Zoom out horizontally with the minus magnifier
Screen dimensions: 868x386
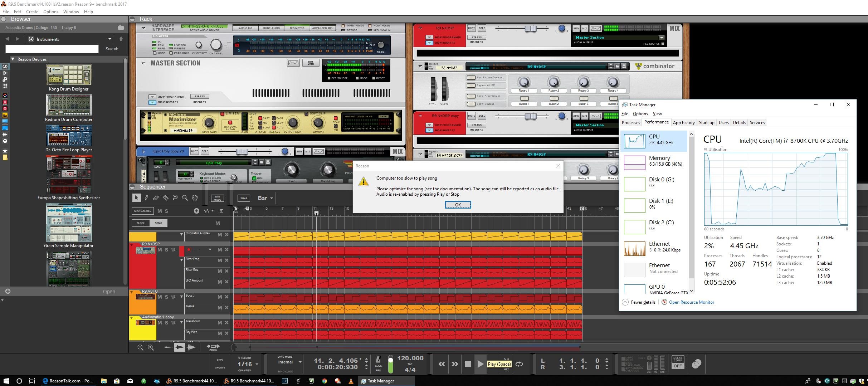(x=140, y=347)
